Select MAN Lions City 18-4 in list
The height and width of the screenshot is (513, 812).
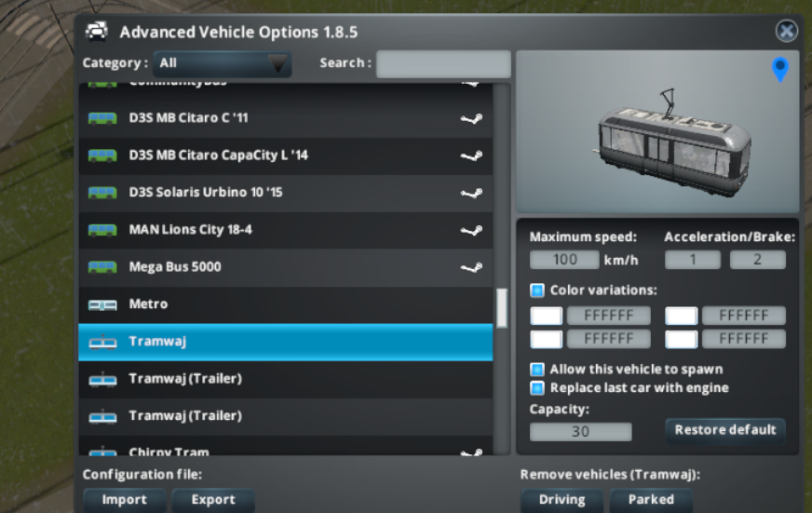285,230
